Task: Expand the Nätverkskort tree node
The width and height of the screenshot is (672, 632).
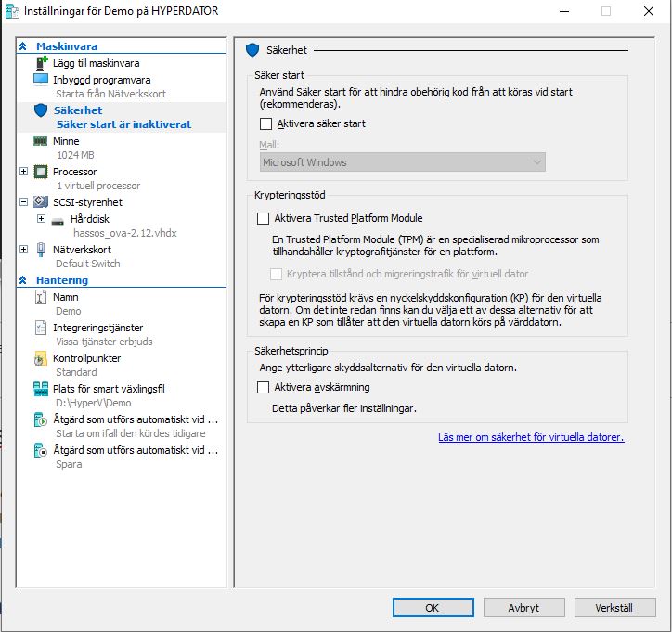Action: pos(23,250)
